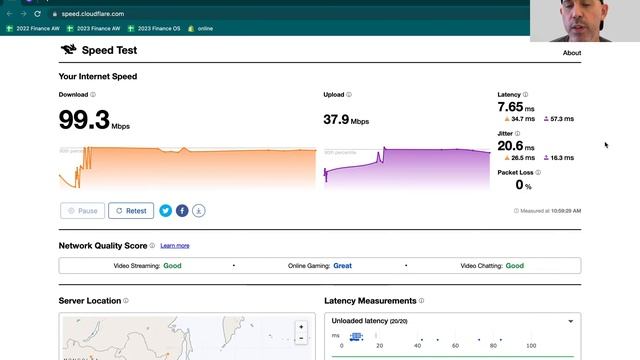
Task: Click the 0 % packet loss value
Action: (x=523, y=185)
